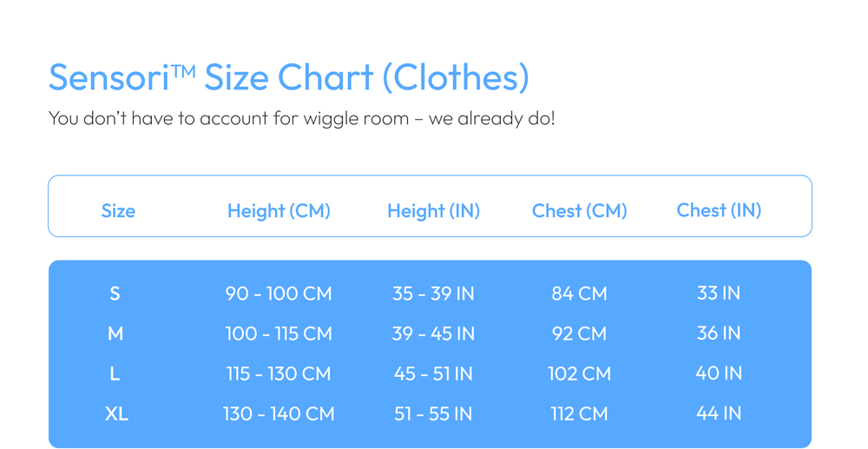Click the 102 CM chest cell
Viewport: 868px width, 449px height.
tap(579, 373)
